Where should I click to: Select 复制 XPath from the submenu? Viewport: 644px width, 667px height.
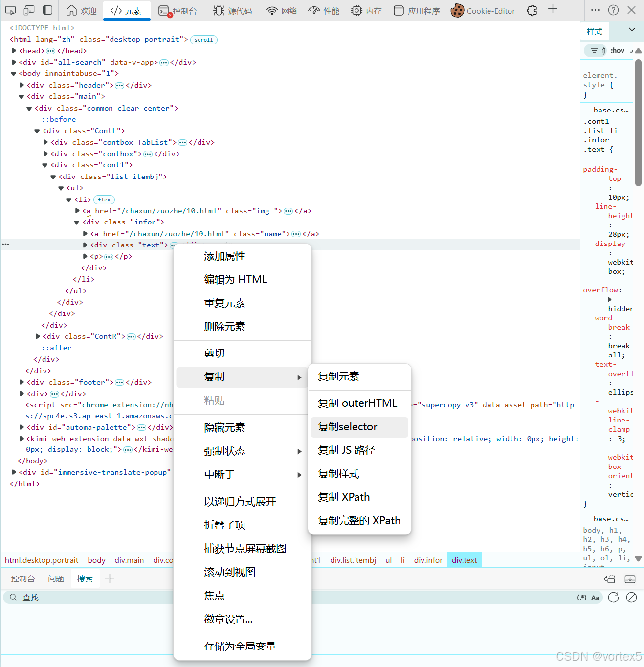(344, 497)
